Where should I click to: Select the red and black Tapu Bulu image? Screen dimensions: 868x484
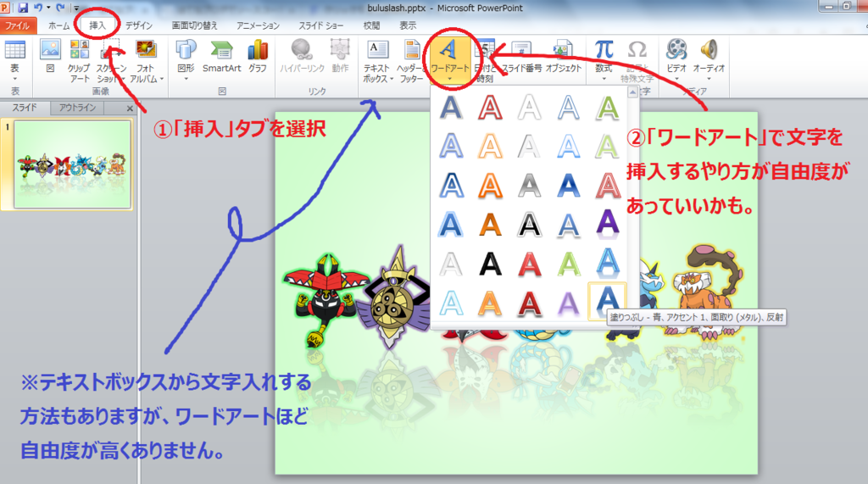(x=326, y=299)
